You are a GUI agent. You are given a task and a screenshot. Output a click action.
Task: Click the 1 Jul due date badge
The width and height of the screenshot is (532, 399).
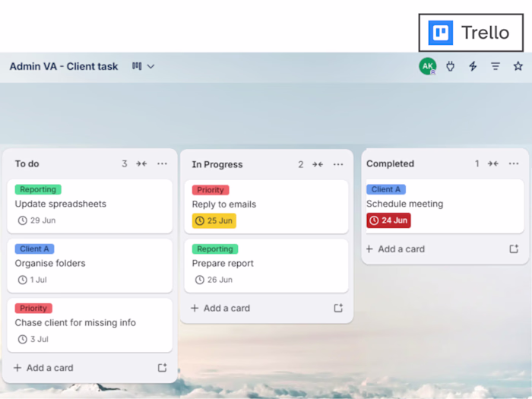(x=32, y=280)
